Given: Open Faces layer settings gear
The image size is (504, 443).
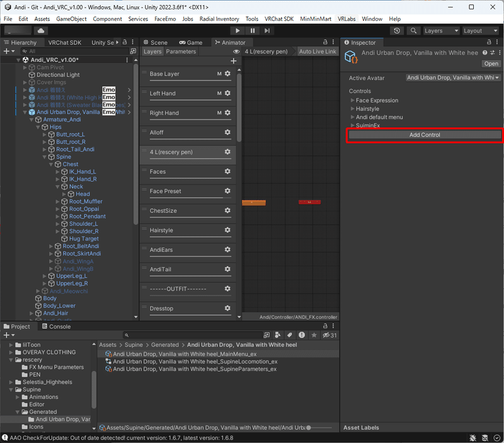Looking at the screenshot, I should click(x=227, y=171).
